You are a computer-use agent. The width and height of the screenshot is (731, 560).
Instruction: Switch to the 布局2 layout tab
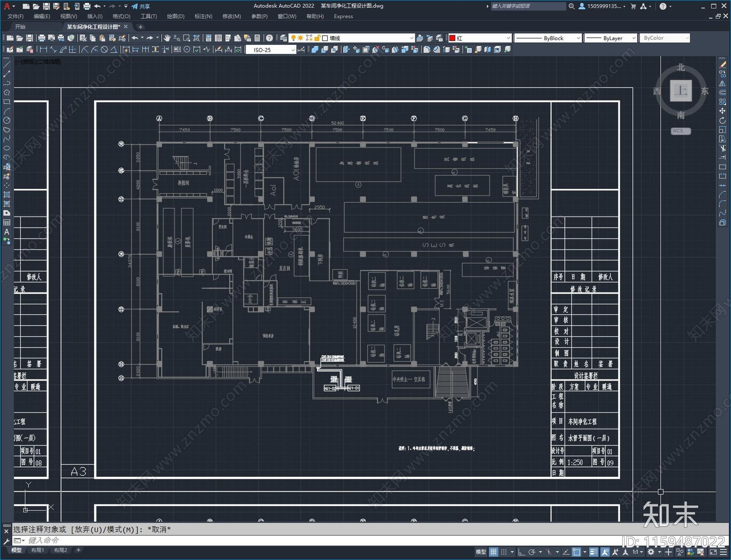(x=60, y=550)
